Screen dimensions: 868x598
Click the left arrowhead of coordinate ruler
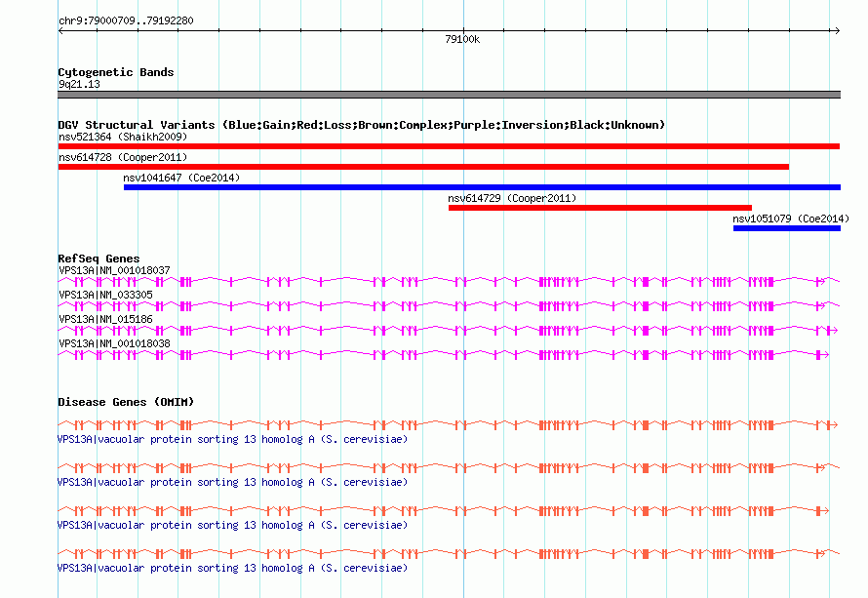click(60, 31)
